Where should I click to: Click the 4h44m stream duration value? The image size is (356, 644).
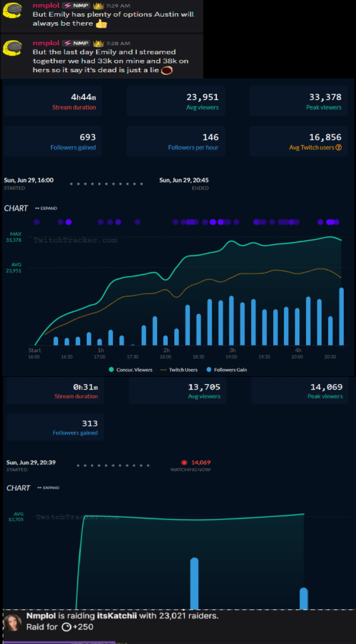83,97
